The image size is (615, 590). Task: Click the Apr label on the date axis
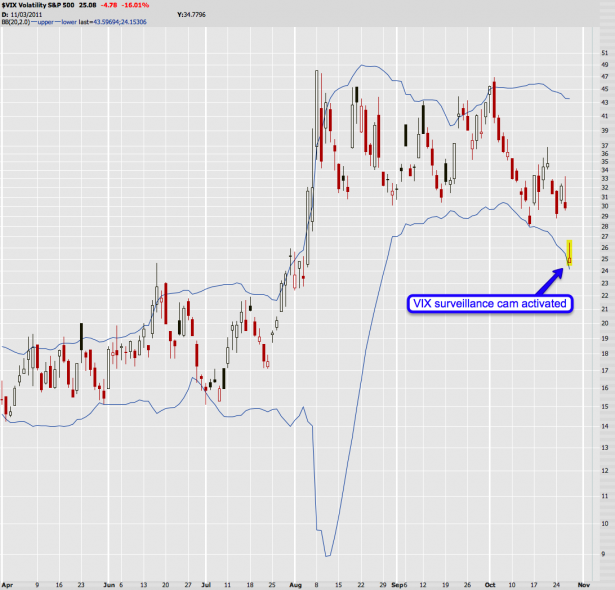point(8,580)
